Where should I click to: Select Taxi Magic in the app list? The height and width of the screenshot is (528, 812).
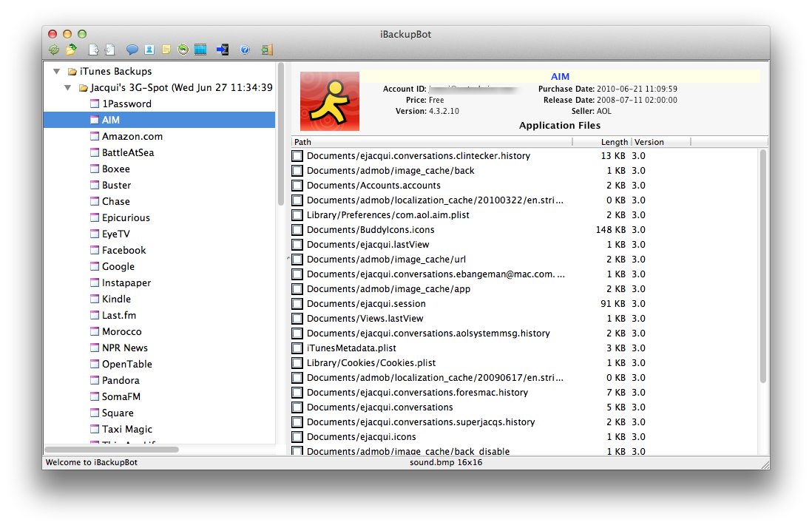click(x=127, y=429)
